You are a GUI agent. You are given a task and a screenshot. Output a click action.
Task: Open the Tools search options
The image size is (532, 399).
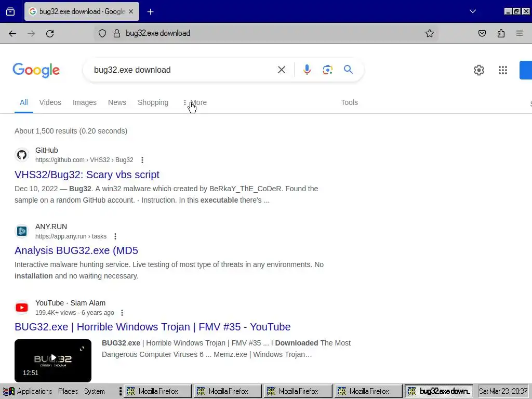pyautogui.click(x=349, y=102)
